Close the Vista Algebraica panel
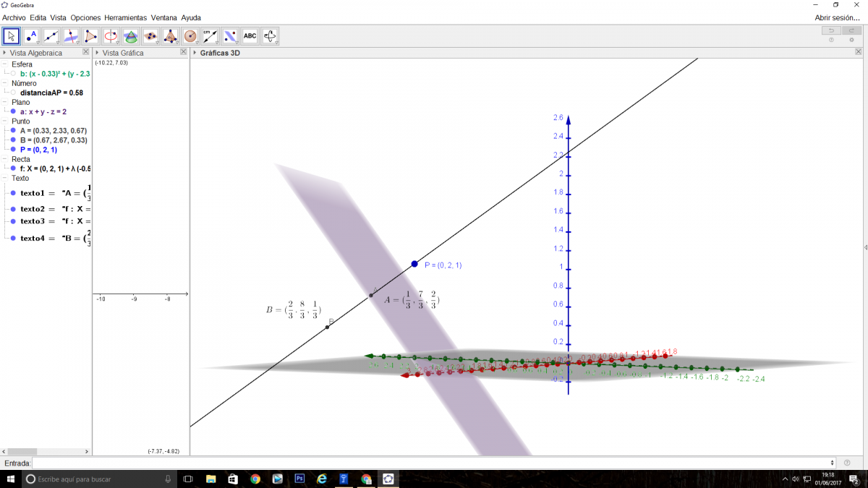868x488 pixels. pos(86,52)
